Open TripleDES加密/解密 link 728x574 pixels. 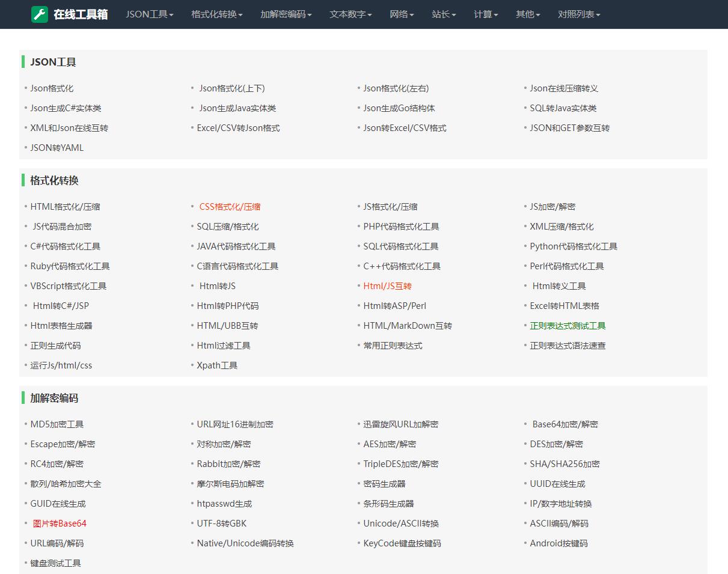pyautogui.click(x=401, y=464)
